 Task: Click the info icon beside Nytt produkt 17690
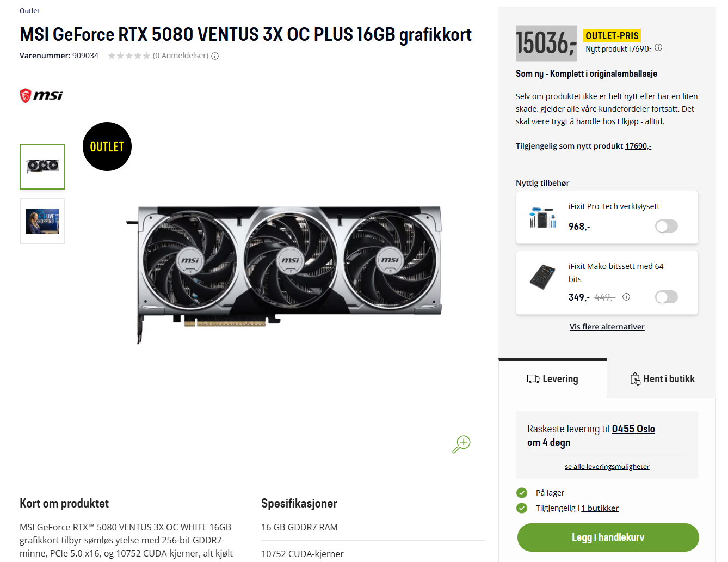[658, 47]
